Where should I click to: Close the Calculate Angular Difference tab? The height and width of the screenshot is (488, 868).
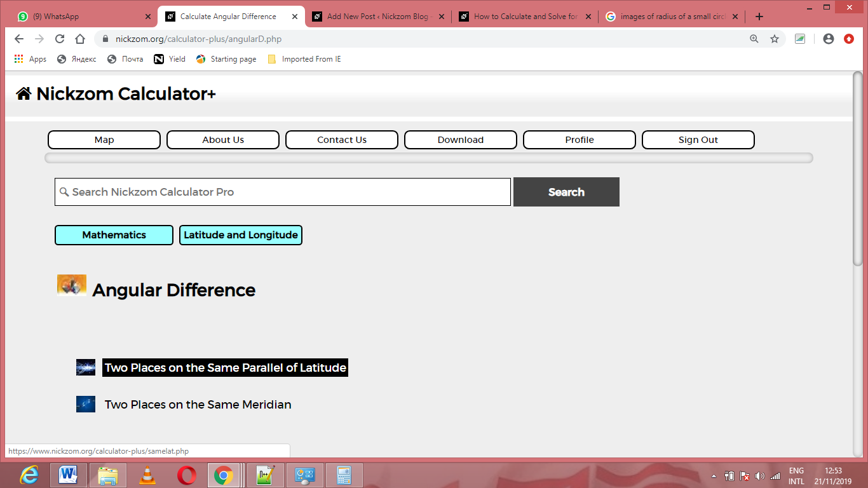click(295, 17)
